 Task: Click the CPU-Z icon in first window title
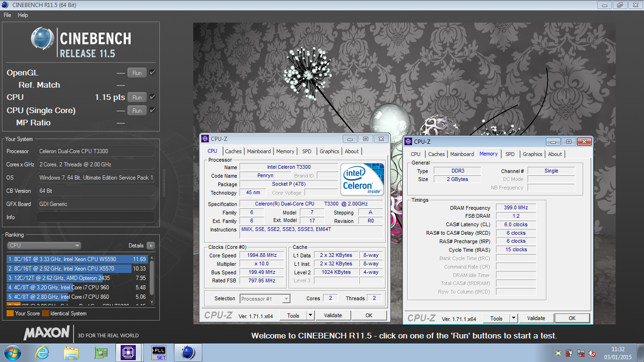pos(205,139)
